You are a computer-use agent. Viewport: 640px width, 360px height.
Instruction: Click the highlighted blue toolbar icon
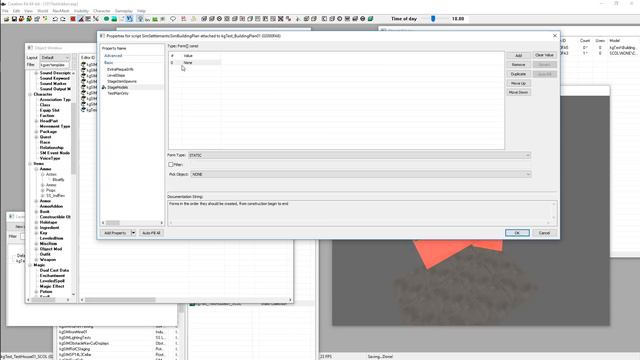(x=129, y=19)
